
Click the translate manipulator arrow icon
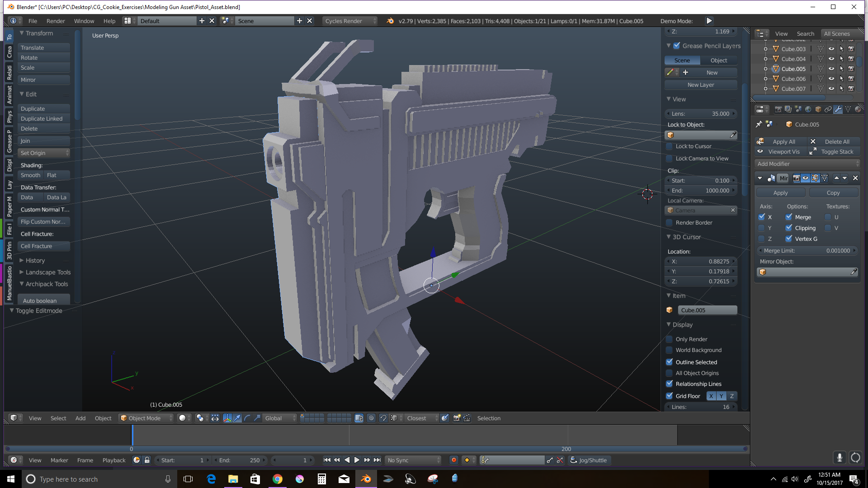237,418
